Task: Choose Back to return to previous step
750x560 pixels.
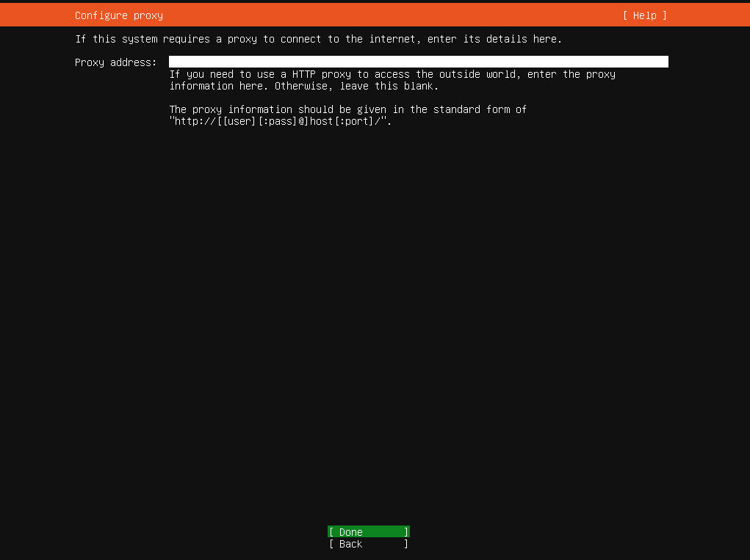Action: point(367,544)
